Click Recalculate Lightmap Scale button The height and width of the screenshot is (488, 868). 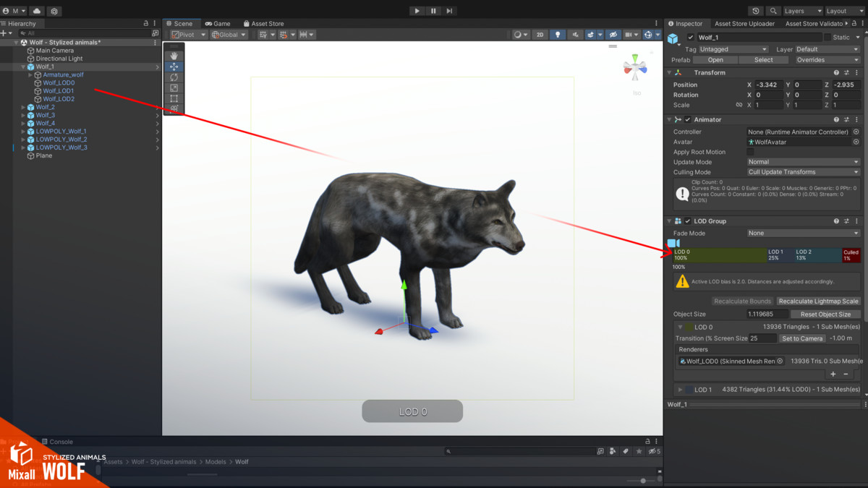(x=819, y=301)
